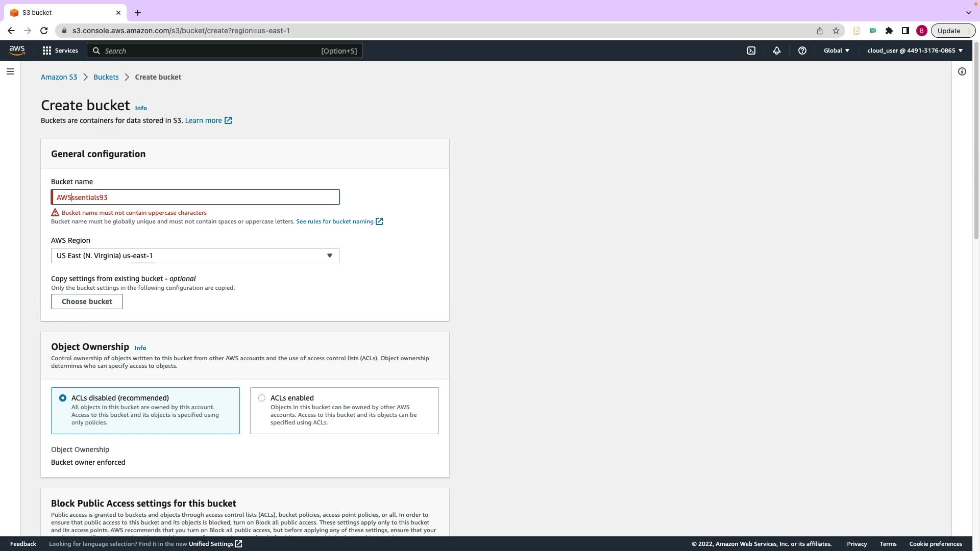Click the AWS logo home icon
Screen dimensions: 980x551
click(17, 50)
